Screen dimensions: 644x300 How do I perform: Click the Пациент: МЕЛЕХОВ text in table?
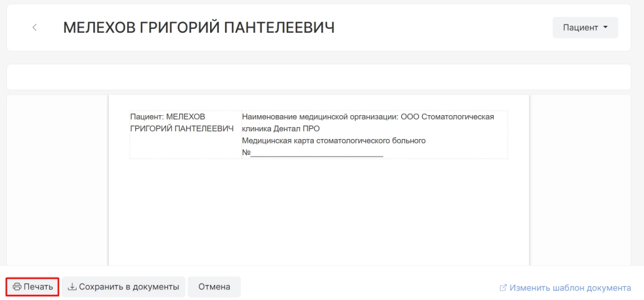pyautogui.click(x=167, y=116)
